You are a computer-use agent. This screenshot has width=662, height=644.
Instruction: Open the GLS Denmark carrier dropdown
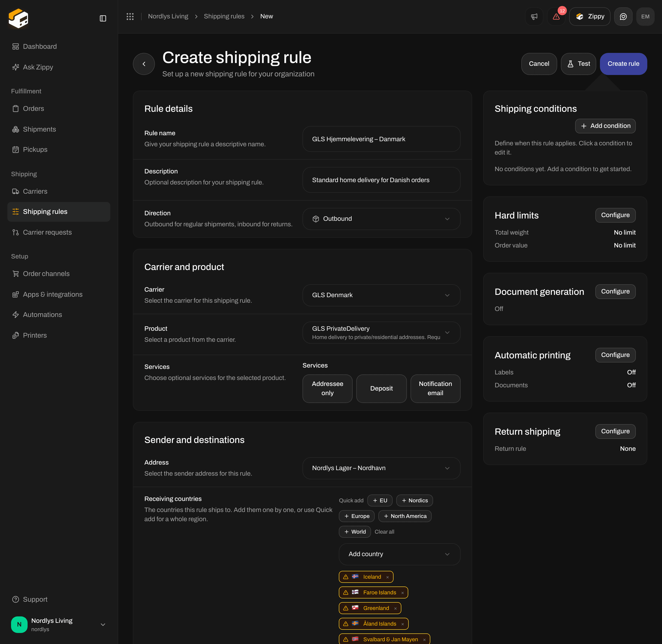pyautogui.click(x=381, y=295)
